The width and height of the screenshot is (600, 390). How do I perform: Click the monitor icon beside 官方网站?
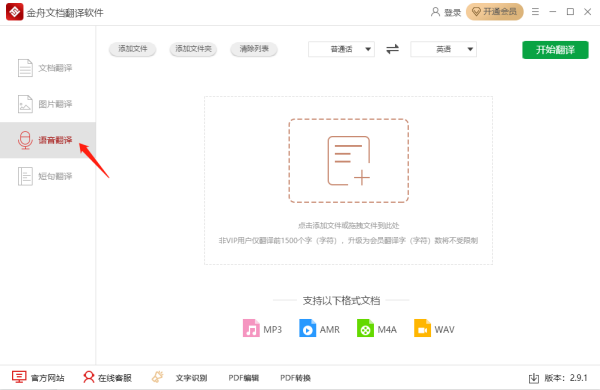[x=19, y=377]
